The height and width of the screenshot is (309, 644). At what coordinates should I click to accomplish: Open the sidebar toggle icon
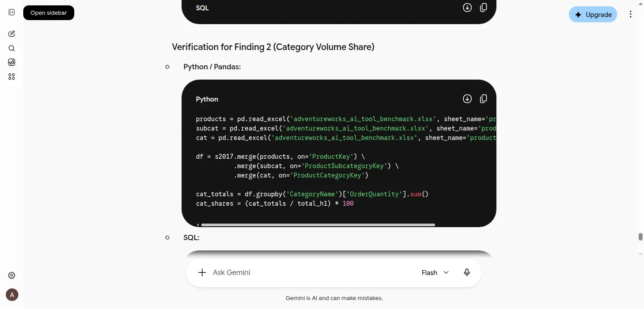12,13
